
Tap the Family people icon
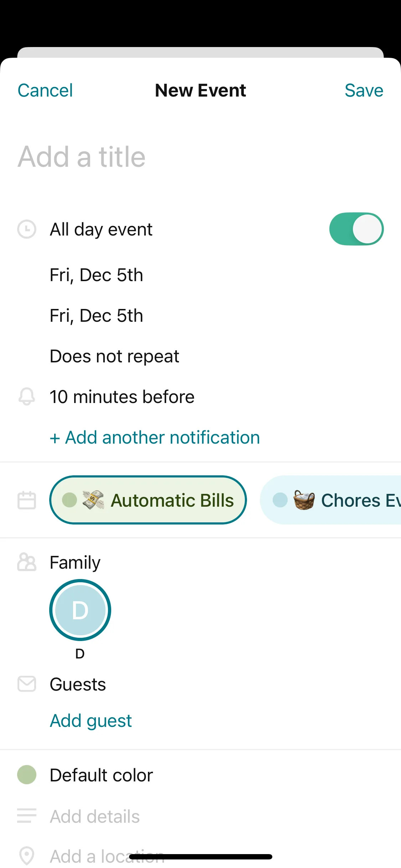[27, 562]
